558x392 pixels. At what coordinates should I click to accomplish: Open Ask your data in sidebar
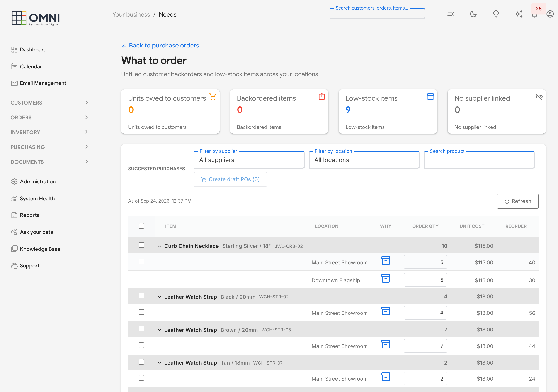[x=32, y=232]
